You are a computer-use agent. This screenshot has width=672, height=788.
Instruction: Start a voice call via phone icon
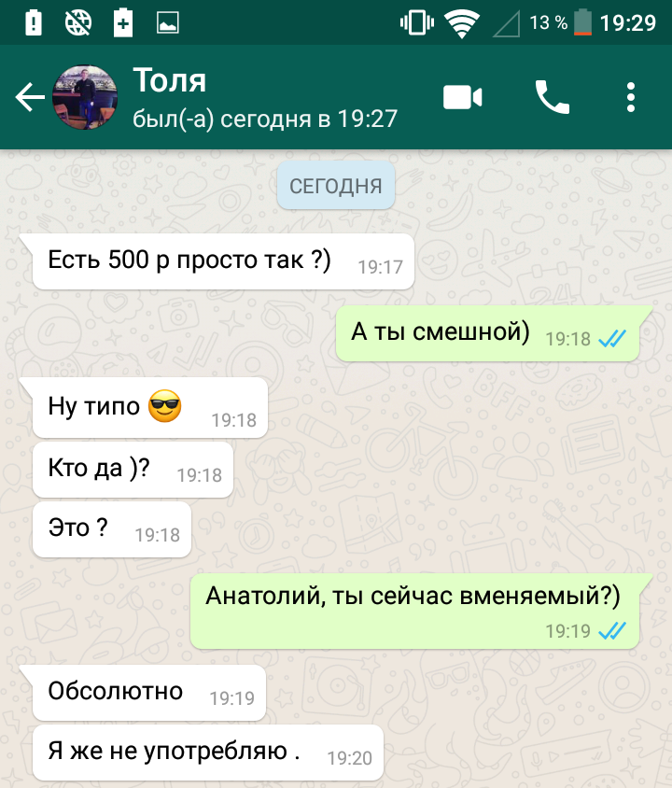552,97
